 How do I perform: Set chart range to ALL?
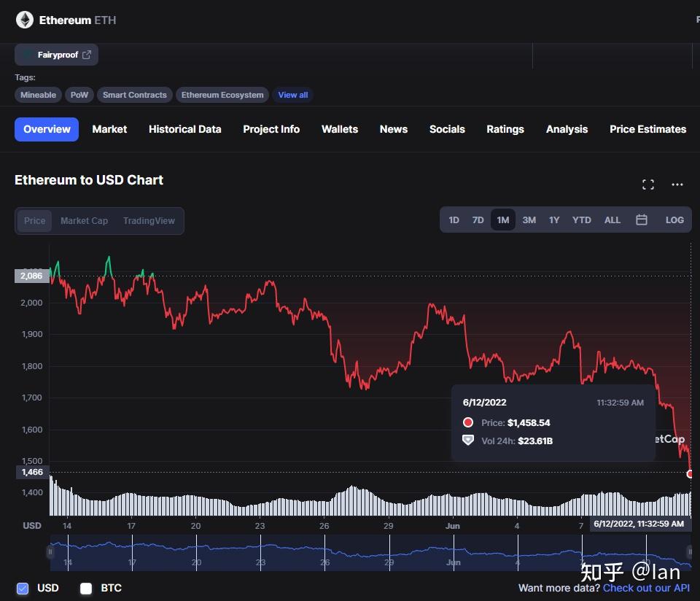pyautogui.click(x=612, y=220)
